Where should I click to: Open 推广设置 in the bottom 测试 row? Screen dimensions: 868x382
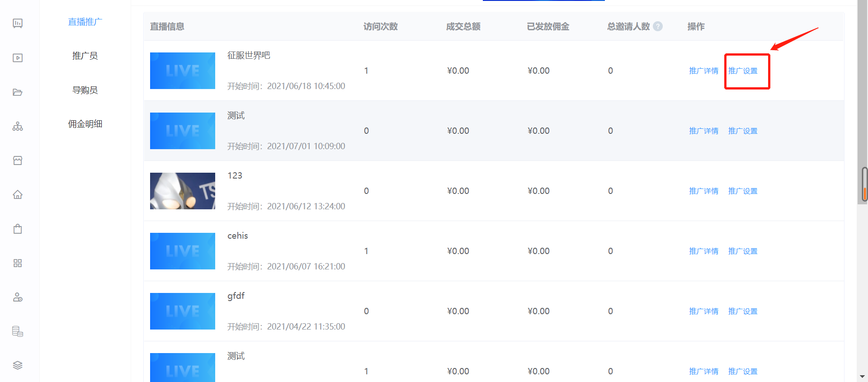(743, 371)
